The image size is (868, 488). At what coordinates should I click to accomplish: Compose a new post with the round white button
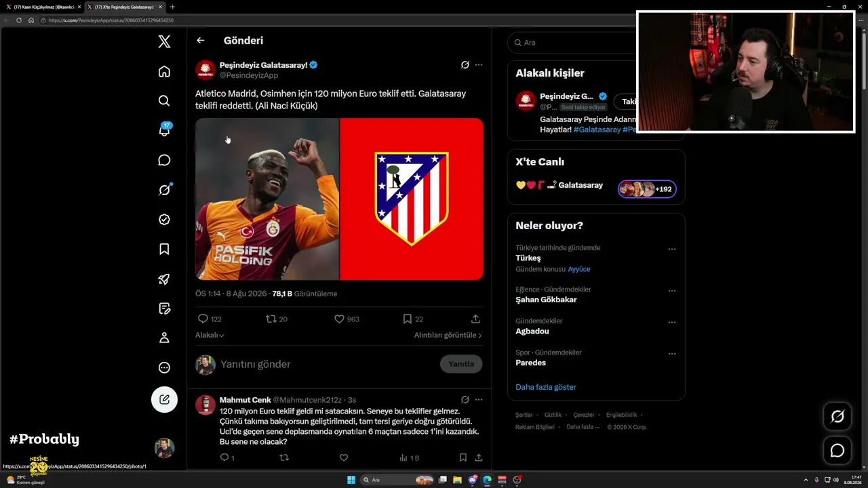pos(164,399)
